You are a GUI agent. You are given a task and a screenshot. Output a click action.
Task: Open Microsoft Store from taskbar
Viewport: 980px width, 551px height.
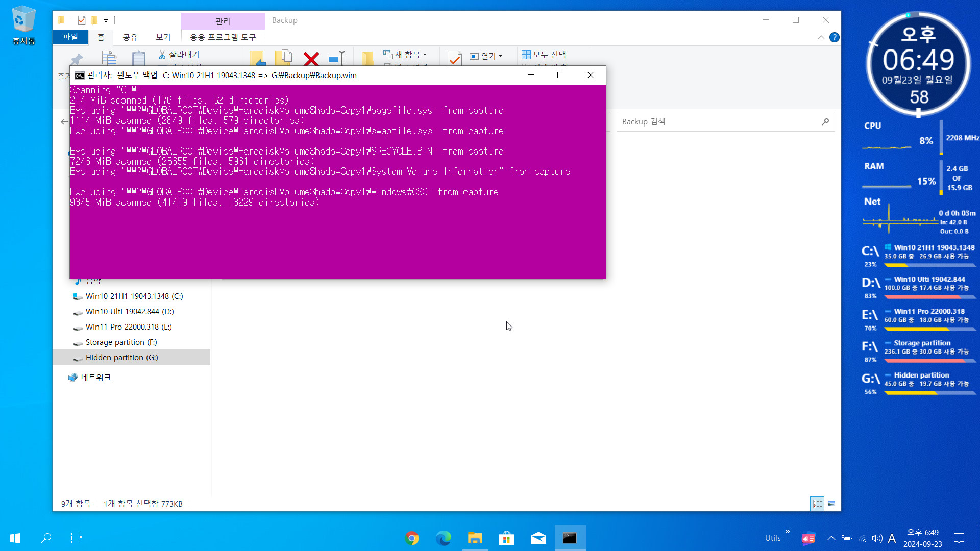pyautogui.click(x=506, y=538)
